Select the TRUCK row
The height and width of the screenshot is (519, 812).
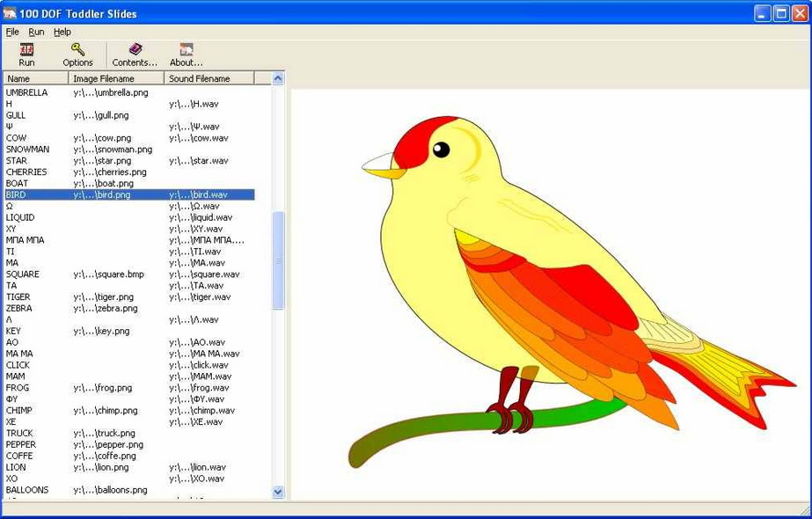pyautogui.click(x=129, y=433)
